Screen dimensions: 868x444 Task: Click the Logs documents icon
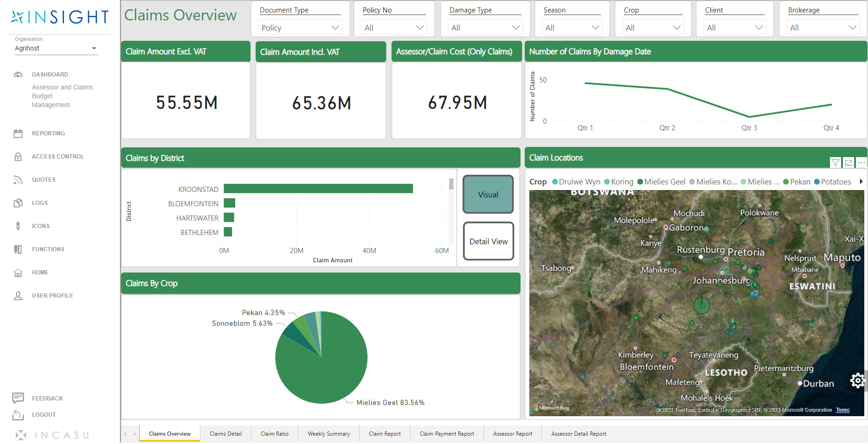point(18,203)
